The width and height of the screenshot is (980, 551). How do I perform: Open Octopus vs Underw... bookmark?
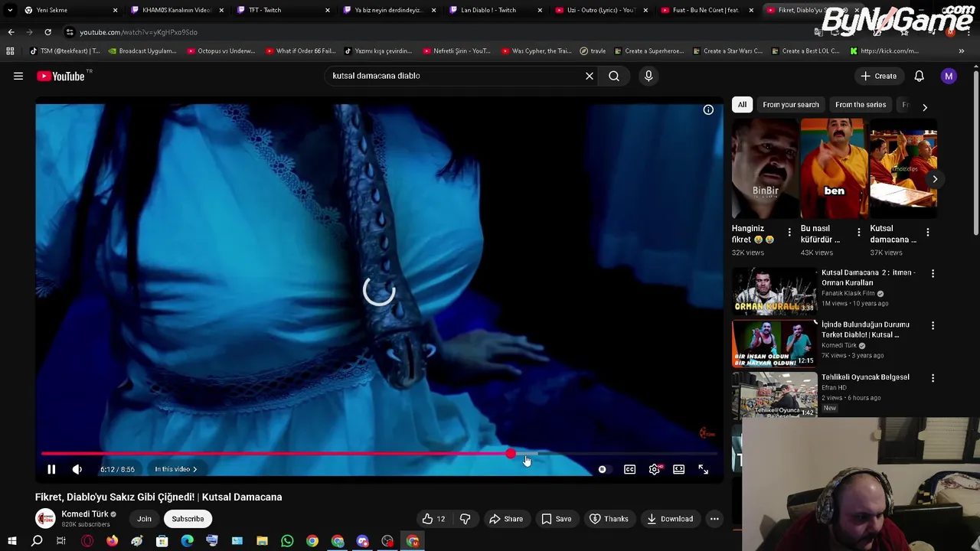(x=220, y=51)
